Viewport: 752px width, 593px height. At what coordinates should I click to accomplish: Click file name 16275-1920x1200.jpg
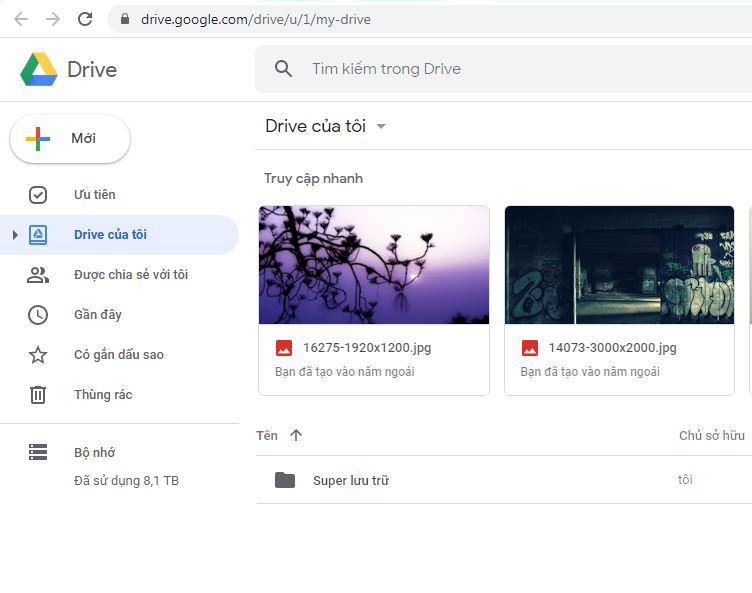(x=367, y=348)
